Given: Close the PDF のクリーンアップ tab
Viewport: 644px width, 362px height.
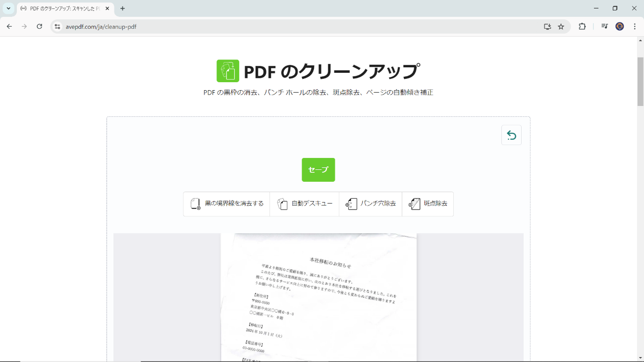Looking at the screenshot, I should 107,8.
